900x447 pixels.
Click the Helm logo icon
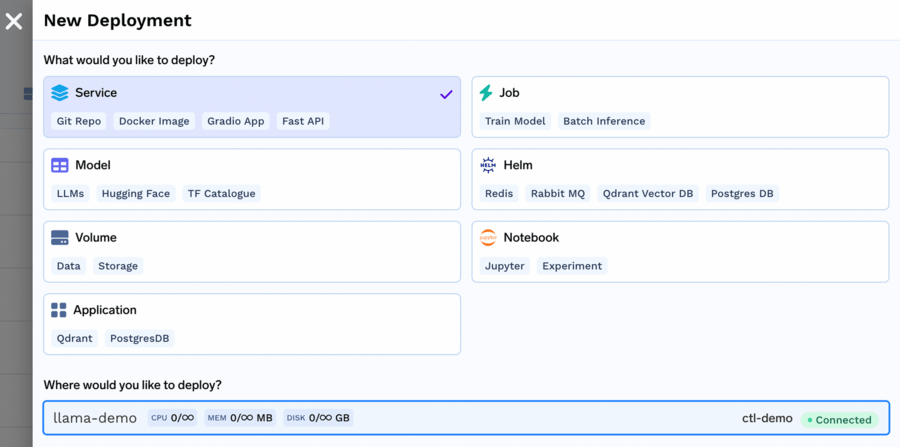click(x=488, y=165)
